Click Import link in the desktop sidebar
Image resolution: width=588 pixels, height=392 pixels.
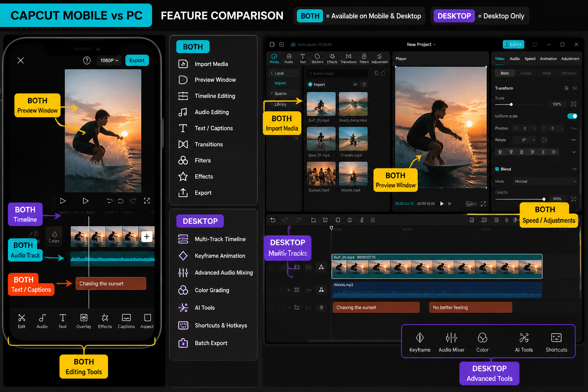pos(280,83)
